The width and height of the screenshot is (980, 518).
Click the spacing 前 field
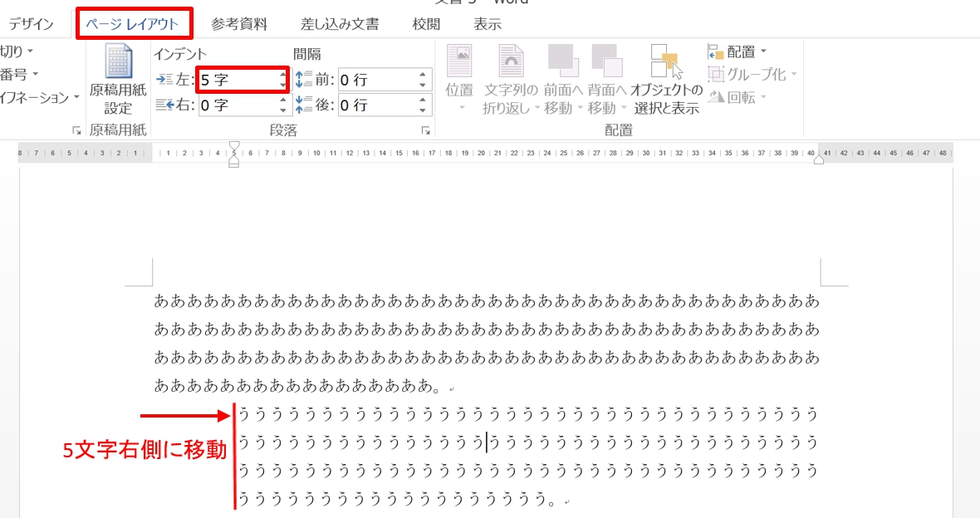coord(378,80)
